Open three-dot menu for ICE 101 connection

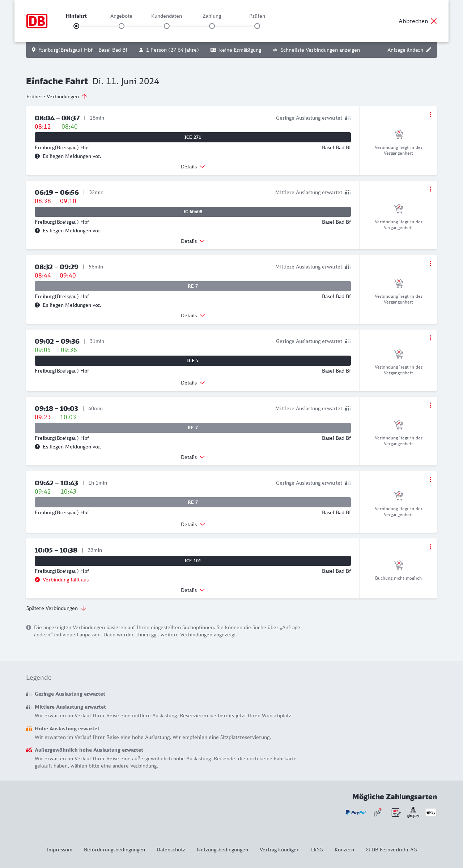(x=430, y=547)
